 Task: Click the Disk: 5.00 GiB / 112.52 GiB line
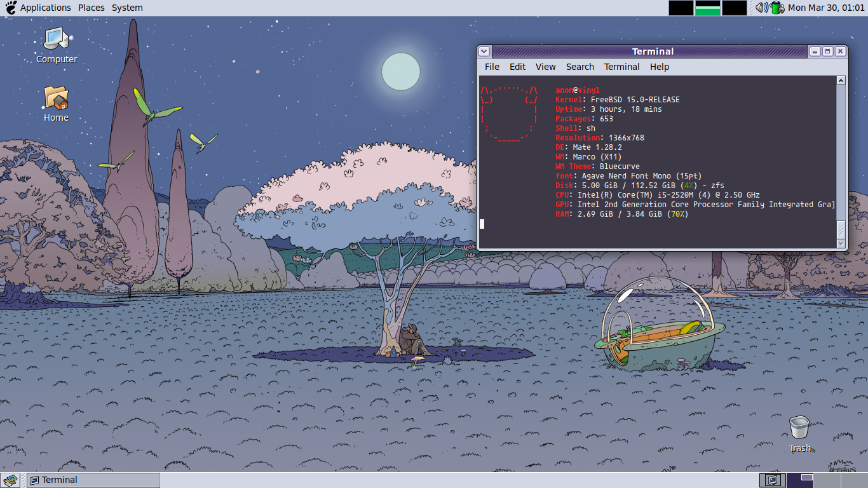point(640,186)
